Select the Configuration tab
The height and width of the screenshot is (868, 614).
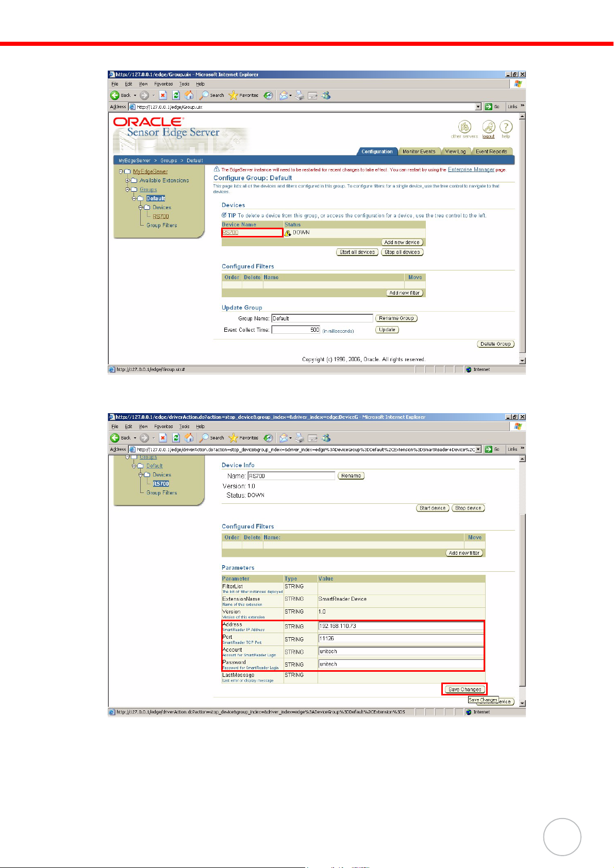(377, 151)
